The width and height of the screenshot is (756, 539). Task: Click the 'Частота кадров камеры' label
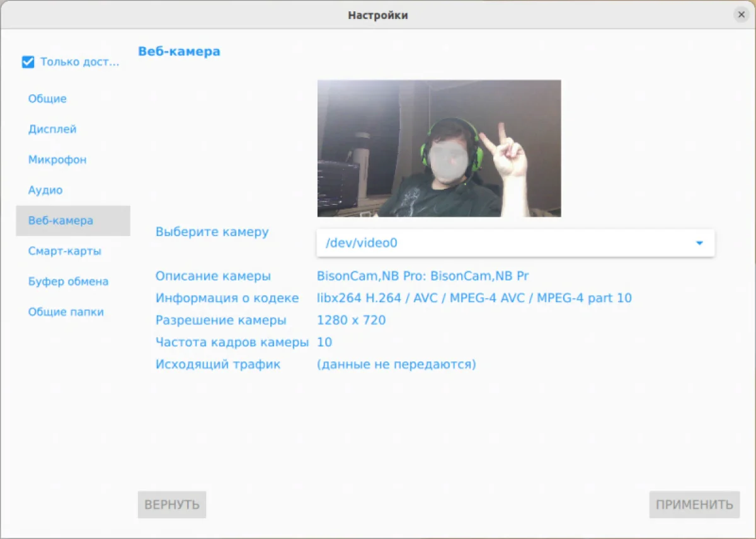tap(232, 343)
